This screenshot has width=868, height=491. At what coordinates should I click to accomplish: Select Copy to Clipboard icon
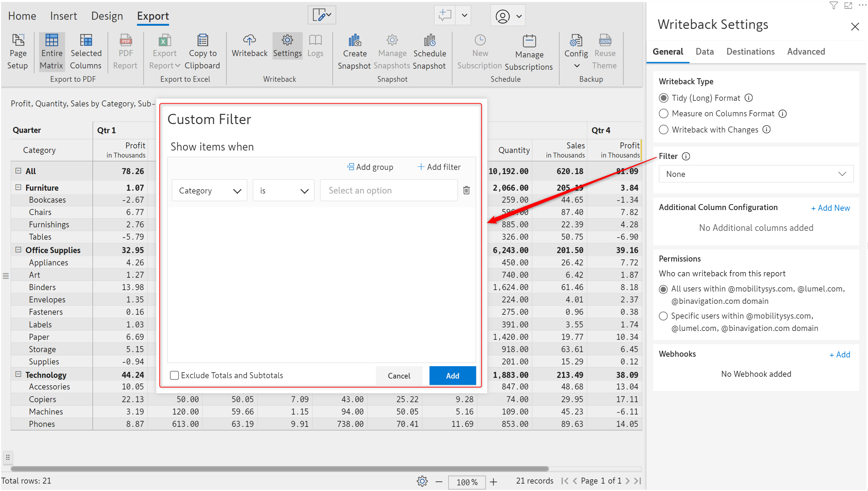point(202,41)
